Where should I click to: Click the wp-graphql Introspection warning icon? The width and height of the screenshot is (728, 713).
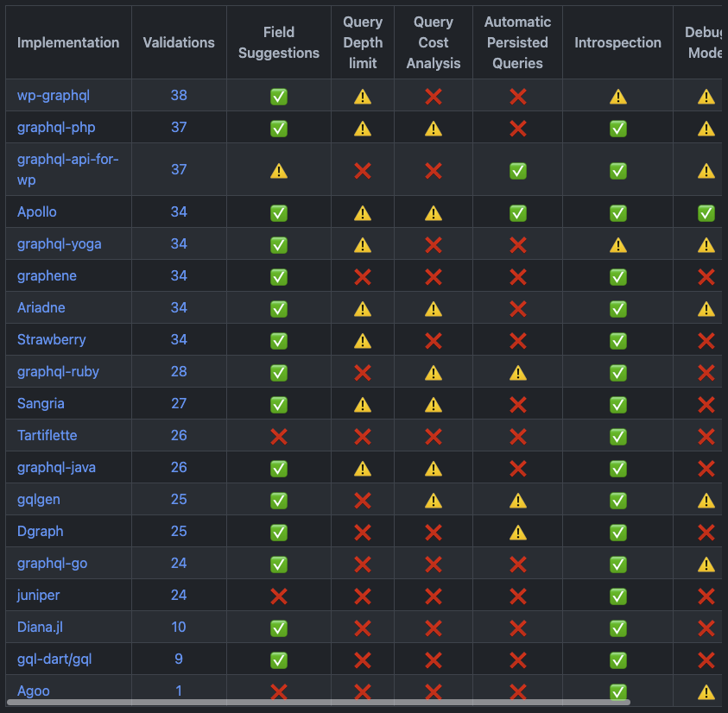(618, 97)
